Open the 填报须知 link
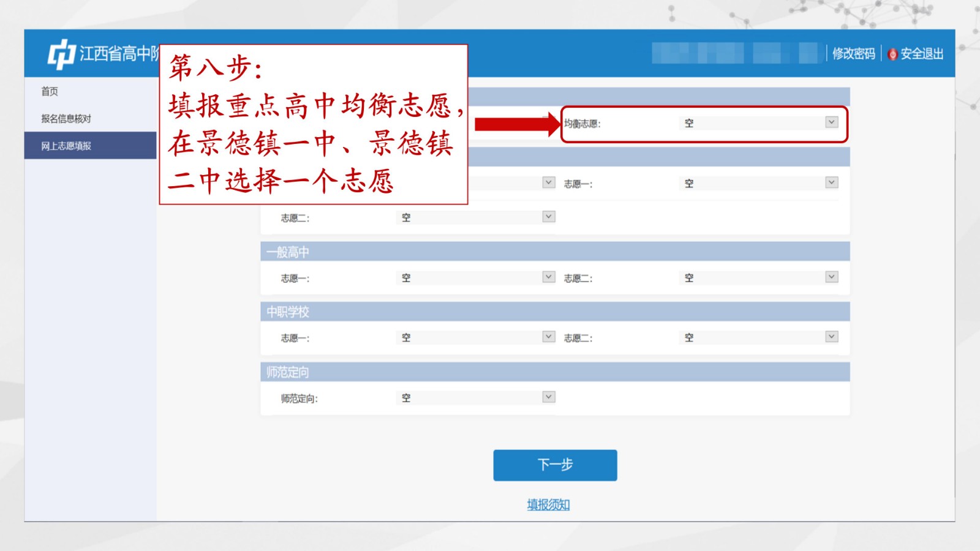This screenshot has height=551, width=980. coord(548,504)
